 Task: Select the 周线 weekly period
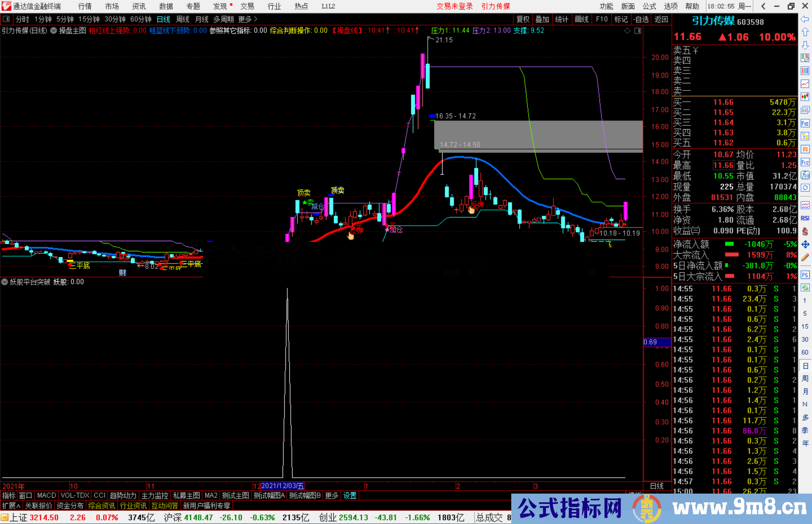tap(183, 19)
